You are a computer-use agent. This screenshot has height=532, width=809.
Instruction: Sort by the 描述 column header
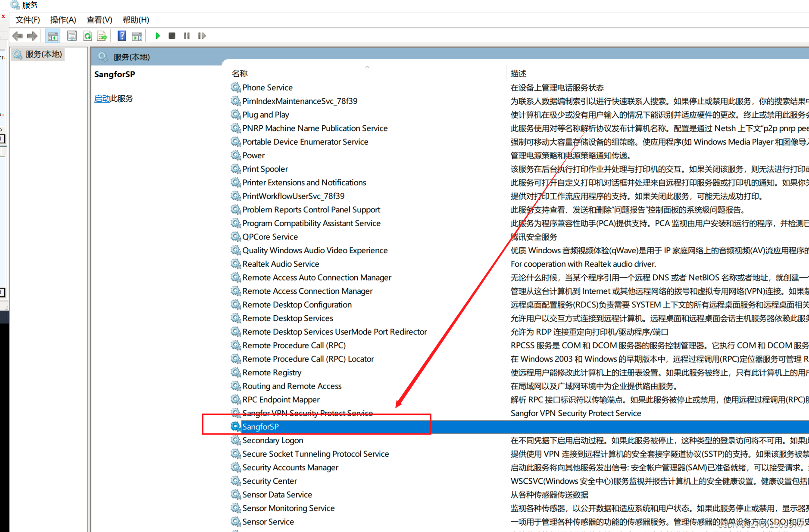point(519,74)
